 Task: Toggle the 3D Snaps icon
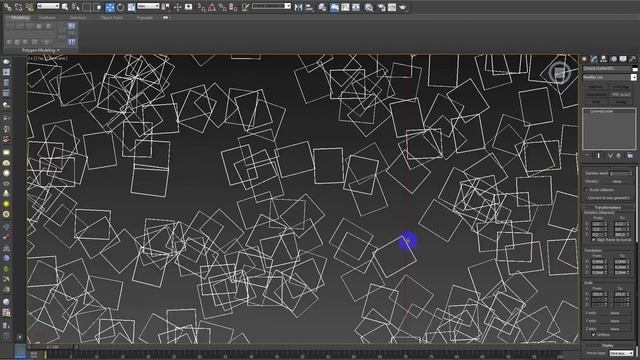point(202,7)
